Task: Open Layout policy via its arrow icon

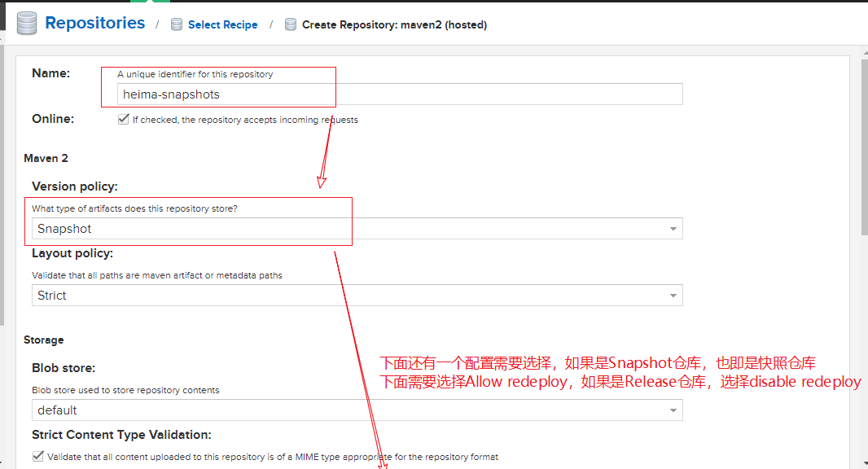Action: (x=673, y=296)
